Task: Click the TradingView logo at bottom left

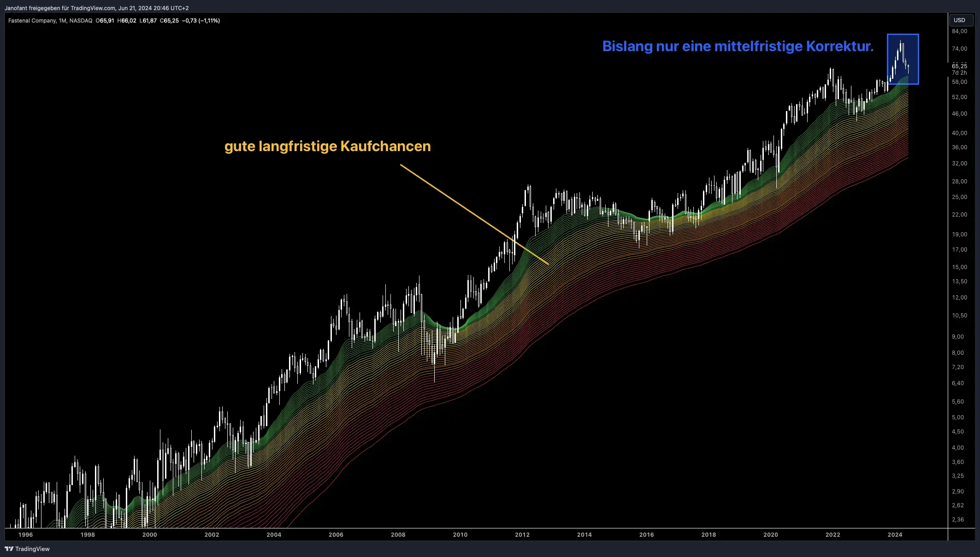Action: [x=27, y=549]
